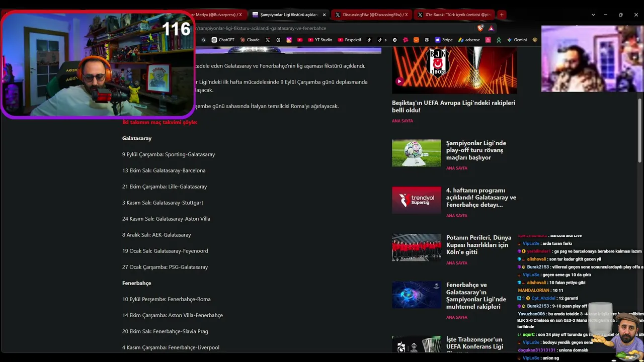Click the text "27 Ocak Çarşamba: PSG-Galatasaray"
644x362 pixels.
coord(165,267)
